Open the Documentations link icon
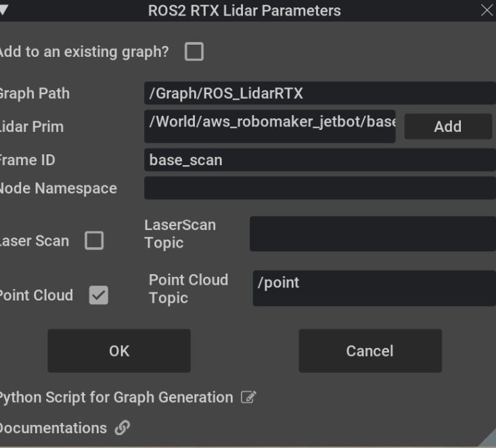The image size is (496, 448). (122, 428)
